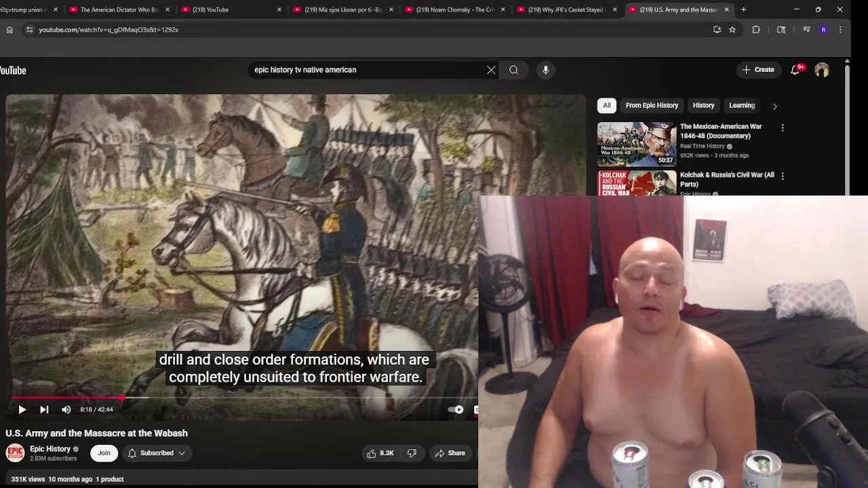Viewport: 868px width, 488px height.
Task: Open the Epic History channel name
Action: tap(50, 449)
